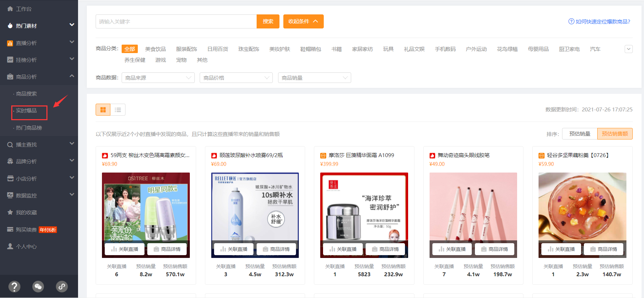Expand the 数据监控 sidebar section
This screenshot has height=298, width=644.
72,194
